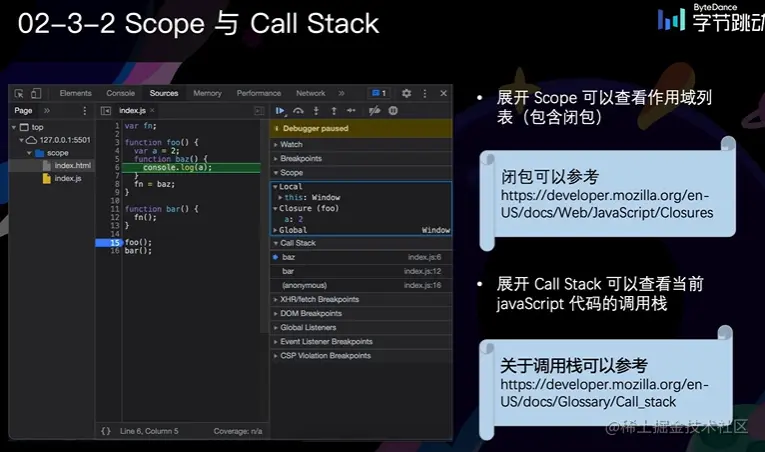
Task: Show more DevTools tabs chevron
Action: coord(342,93)
